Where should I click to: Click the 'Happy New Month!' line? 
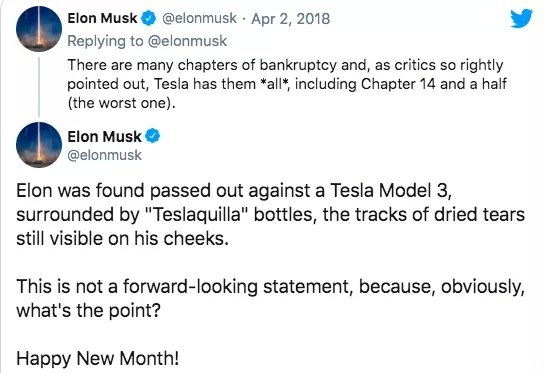(98, 358)
